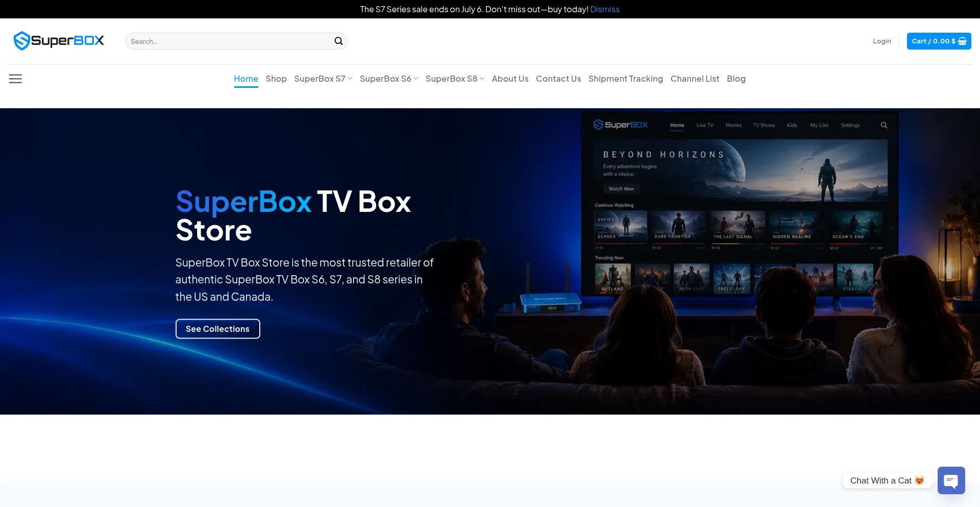Visit the Blog page
The height and width of the screenshot is (507, 980).
coord(736,79)
